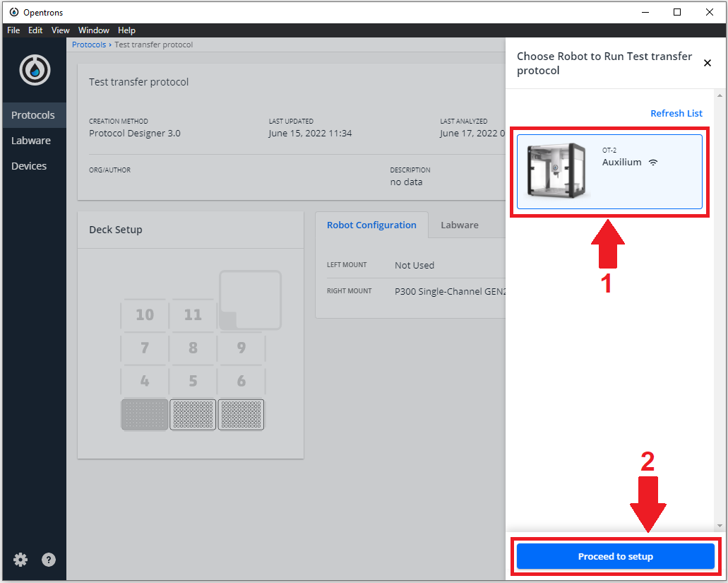
Task: Click the rightmost well plate in deck
Action: [x=241, y=414]
